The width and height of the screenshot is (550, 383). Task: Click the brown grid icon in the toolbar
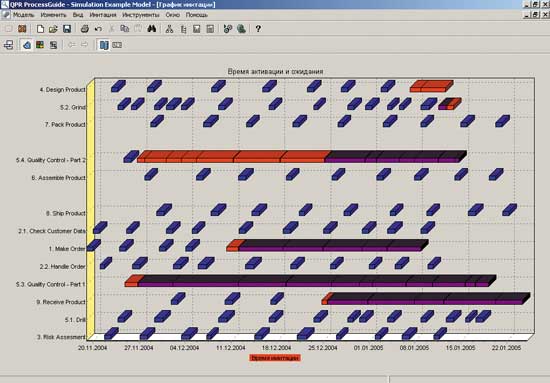coord(22,29)
